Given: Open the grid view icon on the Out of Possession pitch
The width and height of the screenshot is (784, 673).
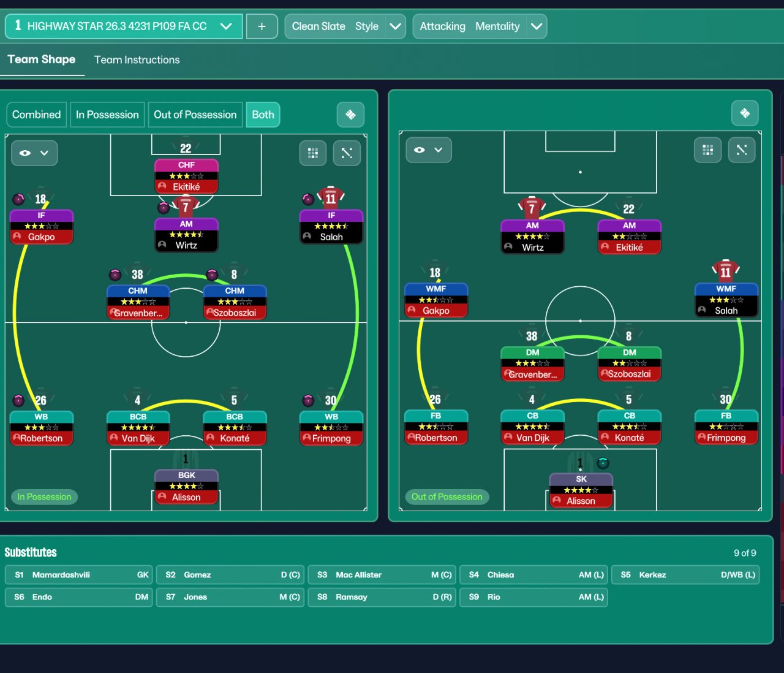Looking at the screenshot, I should [x=707, y=150].
